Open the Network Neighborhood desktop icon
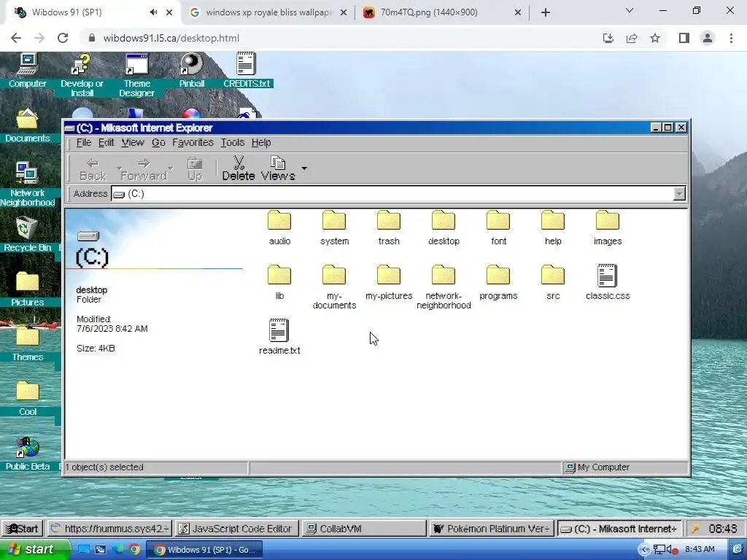The width and height of the screenshot is (747, 560). [x=27, y=184]
